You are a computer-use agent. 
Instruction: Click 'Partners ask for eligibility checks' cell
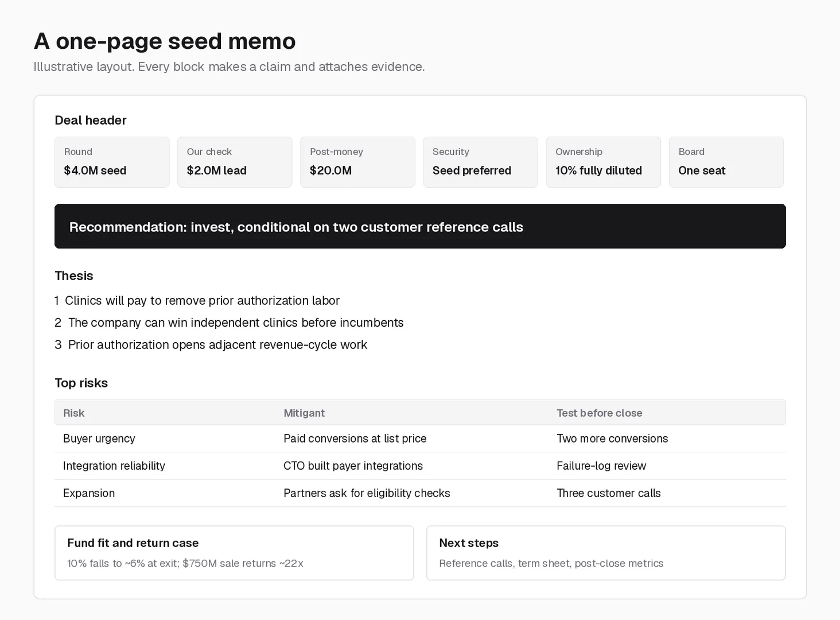point(367,493)
